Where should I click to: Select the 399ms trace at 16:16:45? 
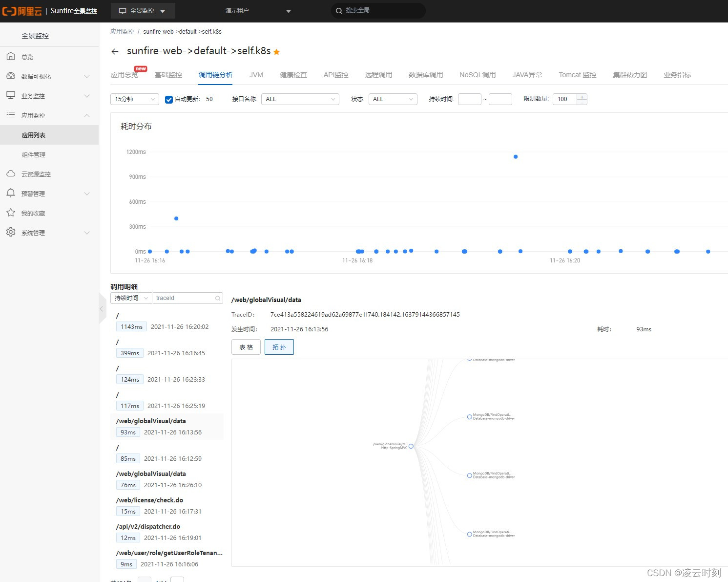pyautogui.click(x=167, y=348)
